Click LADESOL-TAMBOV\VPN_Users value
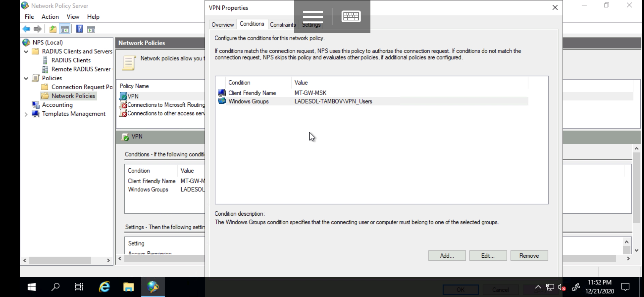644x297 pixels. (333, 101)
